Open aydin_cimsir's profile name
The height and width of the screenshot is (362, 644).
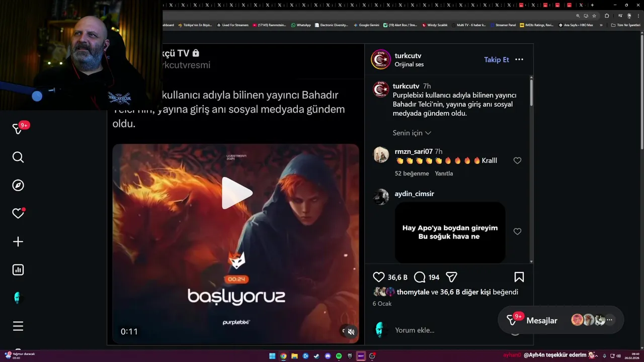414,194
